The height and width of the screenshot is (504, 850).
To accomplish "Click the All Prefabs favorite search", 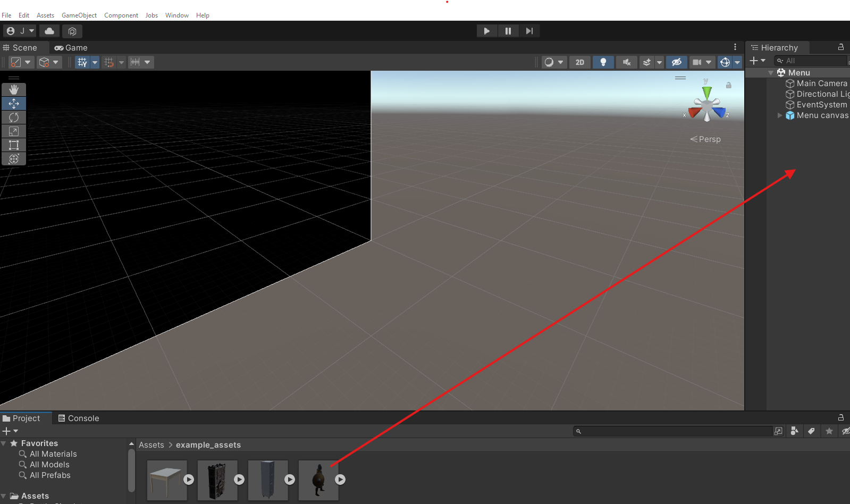I will (50, 475).
